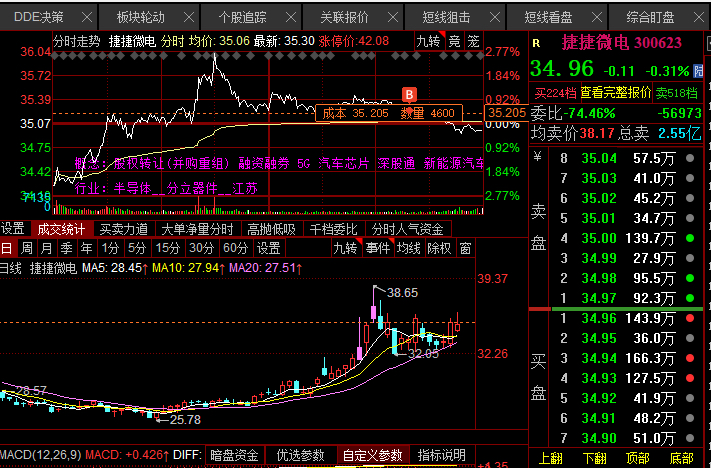Image resolution: width=711 pixels, height=468 pixels.
Task: Toggle 九转 on the intraday chart
Action: (429, 41)
